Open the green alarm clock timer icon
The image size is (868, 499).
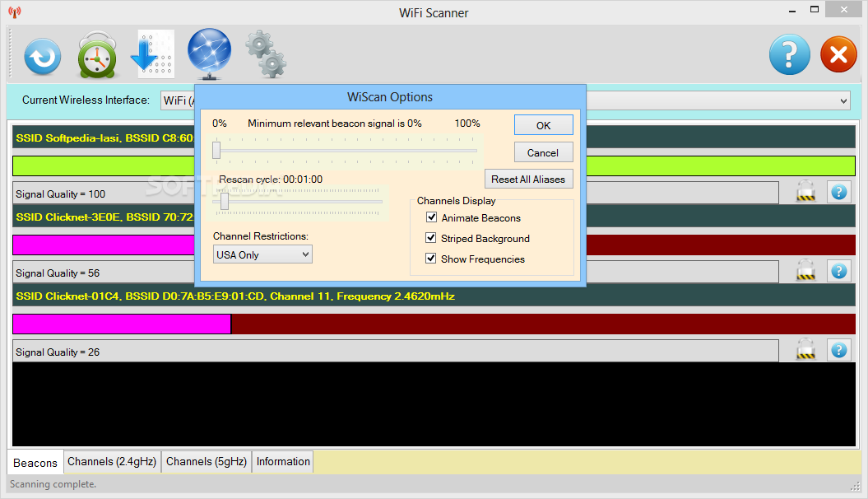(x=97, y=55)
